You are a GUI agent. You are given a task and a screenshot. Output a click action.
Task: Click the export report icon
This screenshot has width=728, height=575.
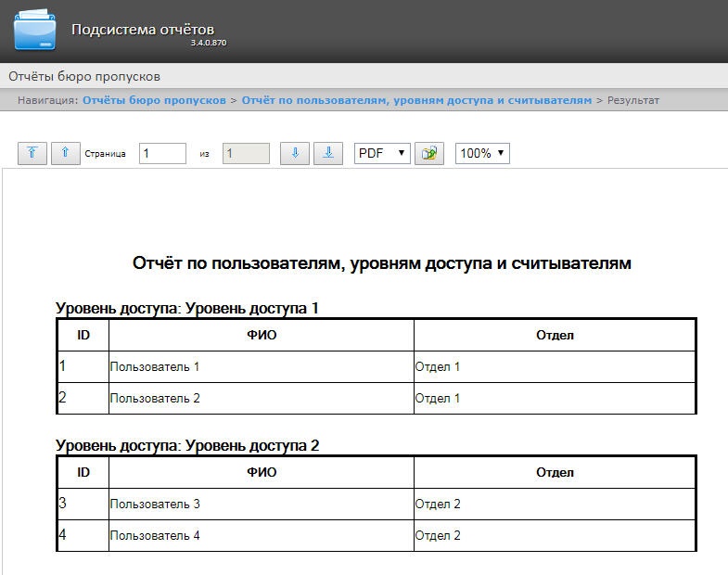coord(429,153)
